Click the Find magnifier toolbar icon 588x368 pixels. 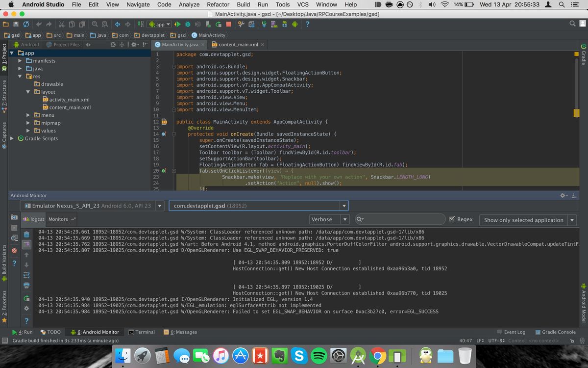point(95,24)
